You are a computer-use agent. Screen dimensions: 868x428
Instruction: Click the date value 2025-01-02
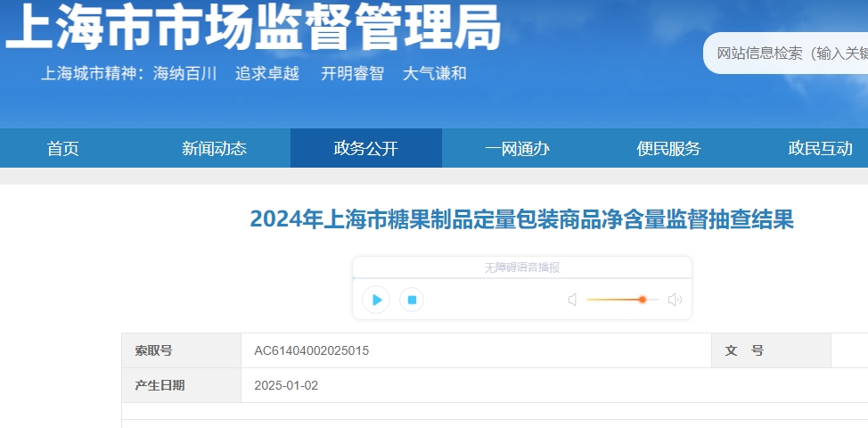point(286,386)
